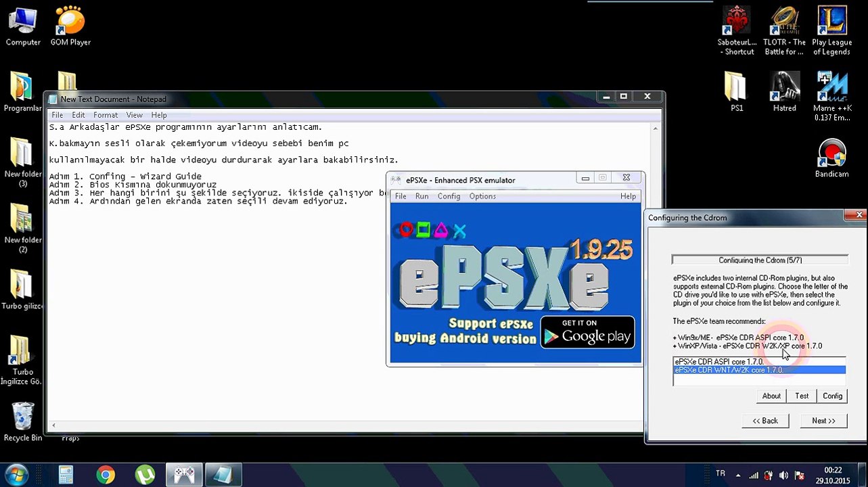Switch to Notepad taskbar icon
Image resolution: width=868 pixels, height=487 pixels.
tap(223, 475)
